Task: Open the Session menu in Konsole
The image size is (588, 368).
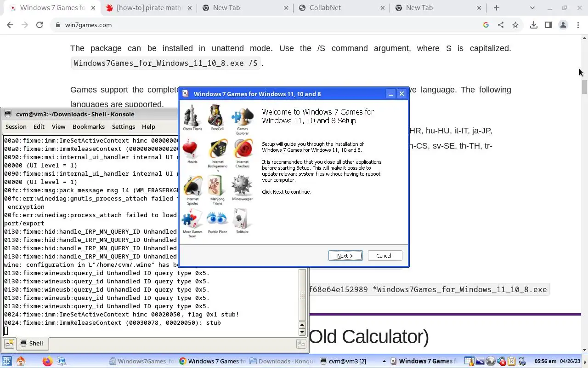Action: click(x=16, y=126)
